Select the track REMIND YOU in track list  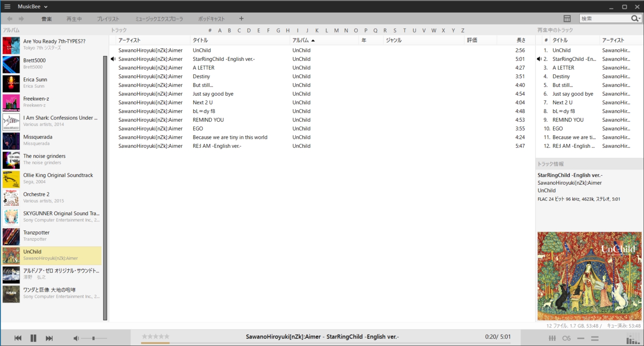[x=322, y=120]
